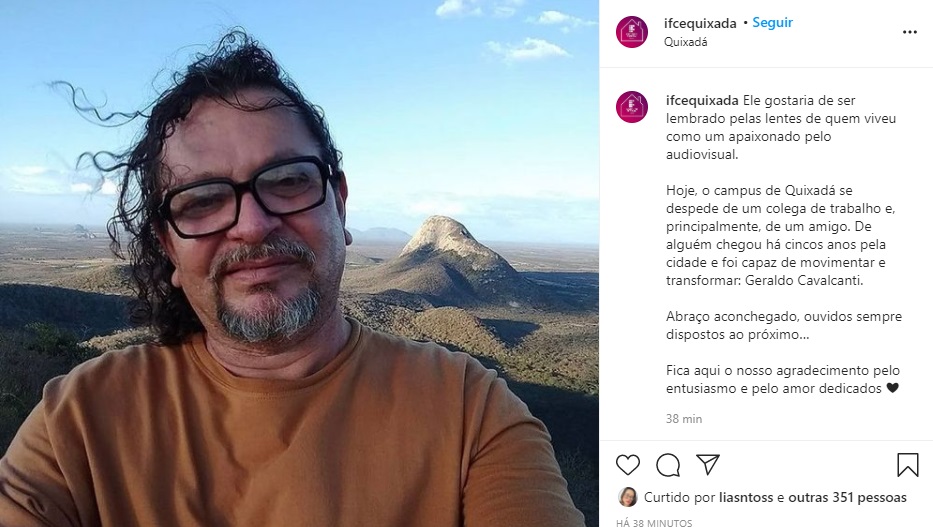Screen dimensions: 933x527
Task: Share the post via the paper plane icon
Action: click(x=708, y=465)
